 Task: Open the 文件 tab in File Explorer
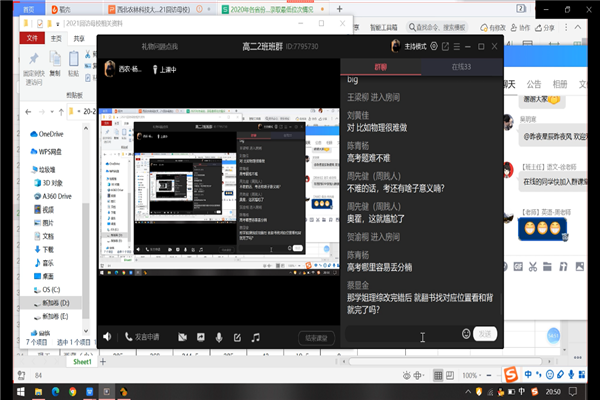click(32, 38)
